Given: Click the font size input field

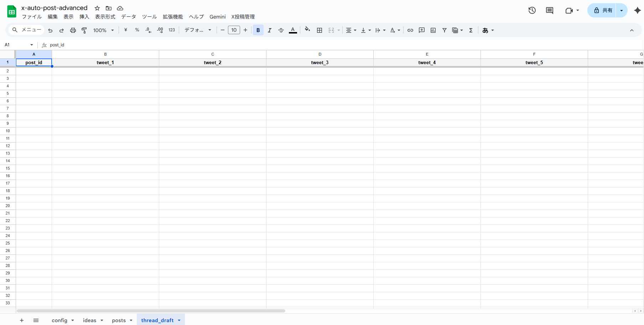Looking at the screenshot, I should coord(234,30).
